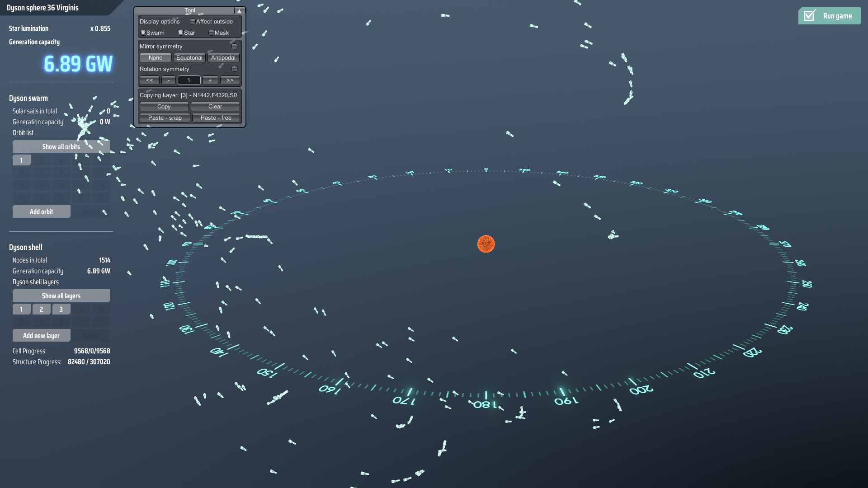Select the Equatorial mirror symmetry mode
Viewport: 868px width, 488px height.
point(189,57)
